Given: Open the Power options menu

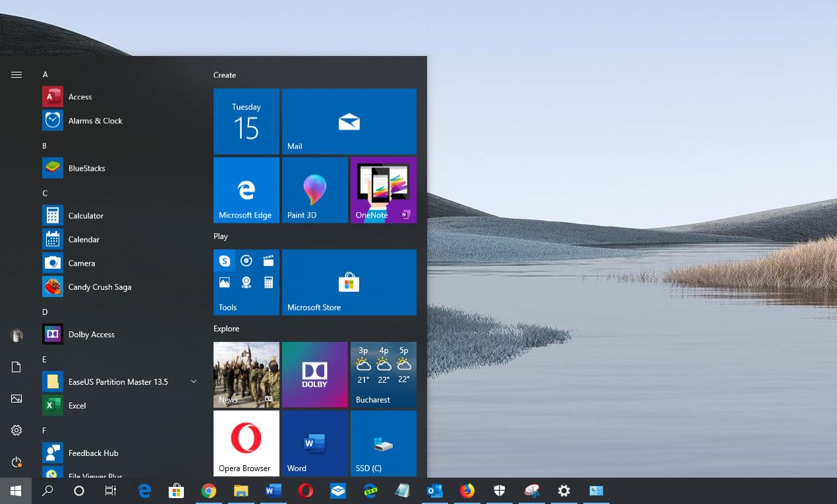Looking at the screenshot, I should click(x=16, y=462).
